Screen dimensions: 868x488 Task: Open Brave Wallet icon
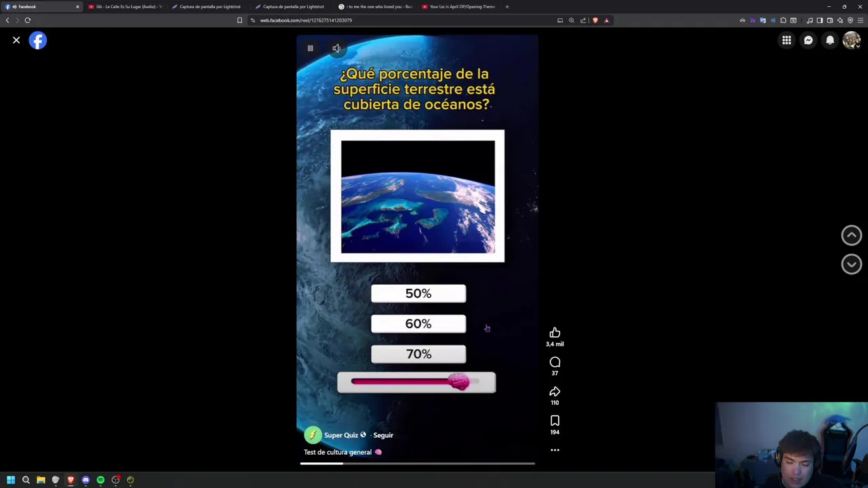tap(830, 20)
